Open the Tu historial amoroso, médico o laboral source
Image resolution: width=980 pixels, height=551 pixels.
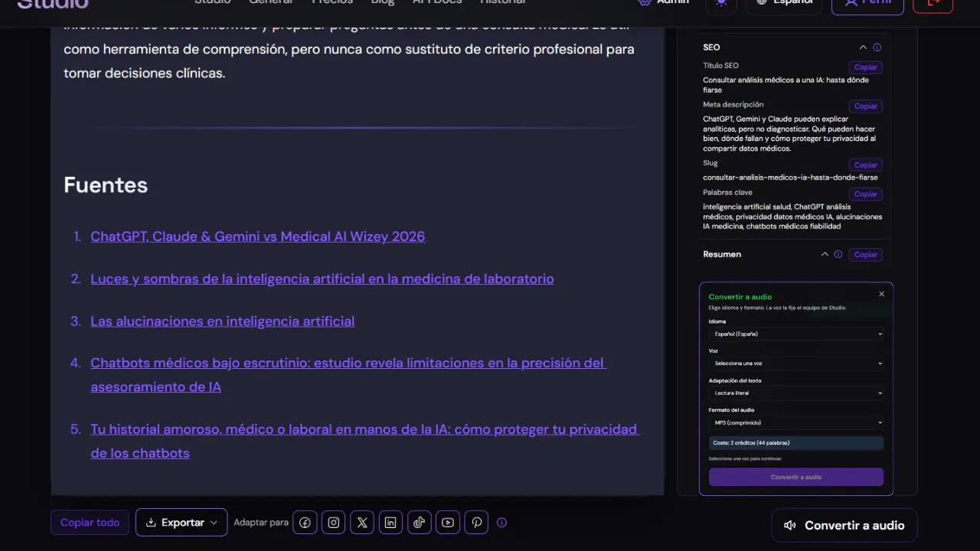click(365, 441)
